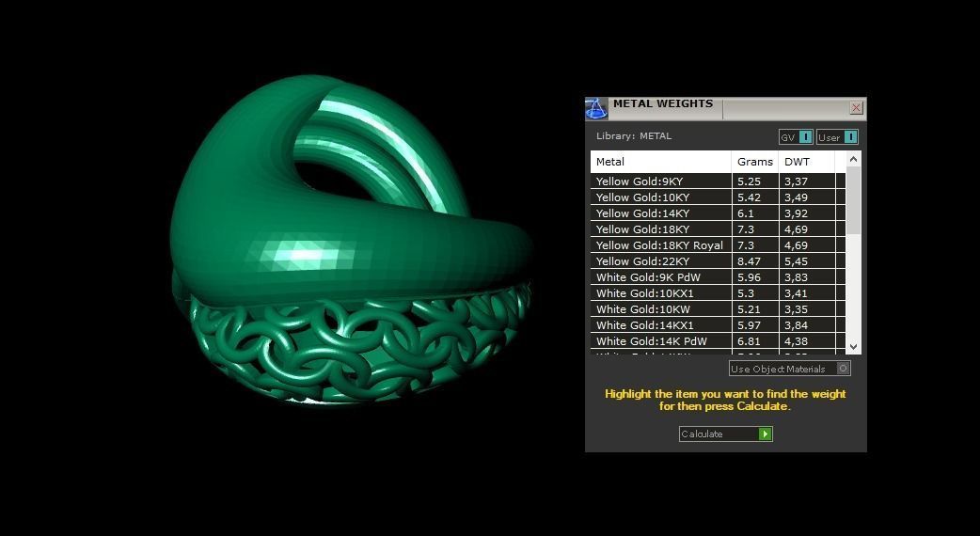The image size is (980, 536).
Task: Click the metals list scrollbar thumb
Action: [853, 200]
